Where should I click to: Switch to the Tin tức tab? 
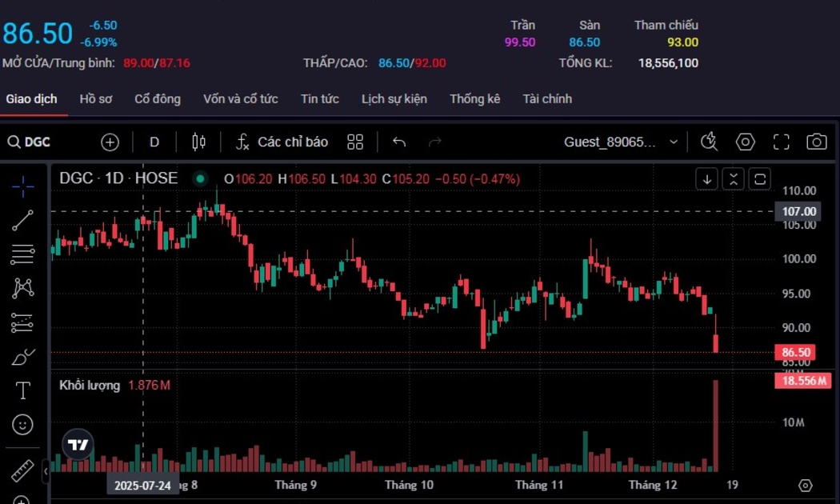319,99
